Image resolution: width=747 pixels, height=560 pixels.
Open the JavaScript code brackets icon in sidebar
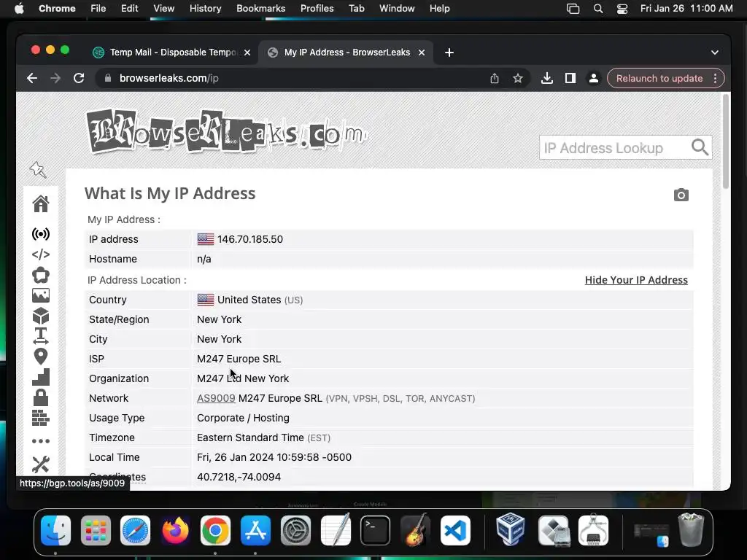(x=41, y=254)
